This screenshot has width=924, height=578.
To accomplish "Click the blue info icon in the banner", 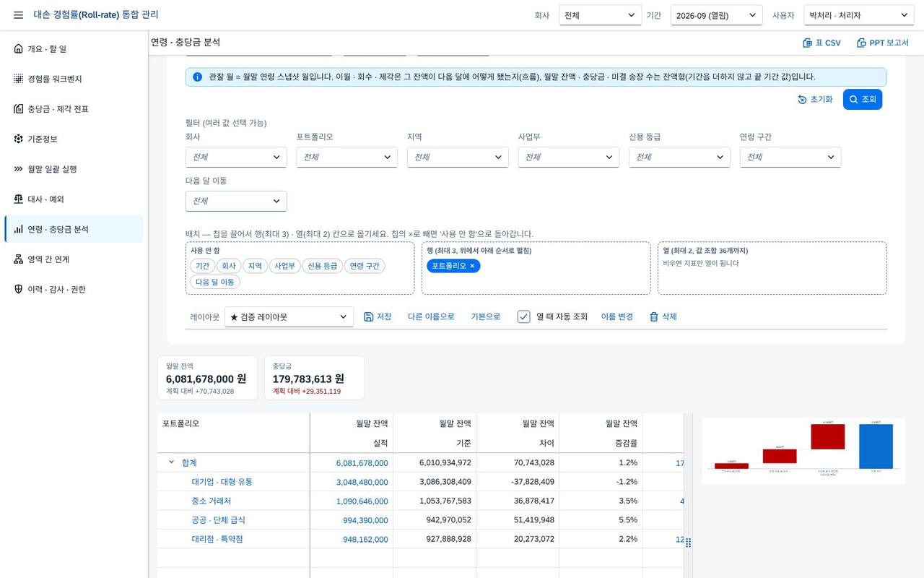I will (x=197, y=77).
